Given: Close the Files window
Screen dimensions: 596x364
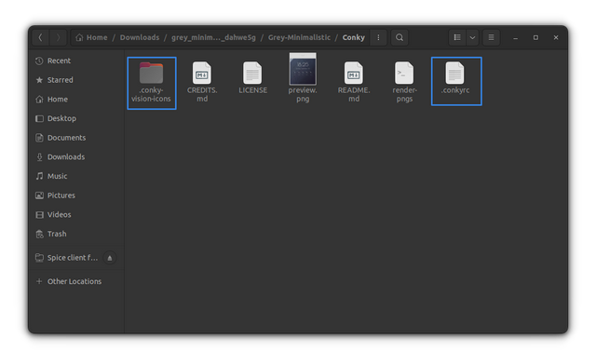Looking at the screenshot, I should [x=556, y=37].
